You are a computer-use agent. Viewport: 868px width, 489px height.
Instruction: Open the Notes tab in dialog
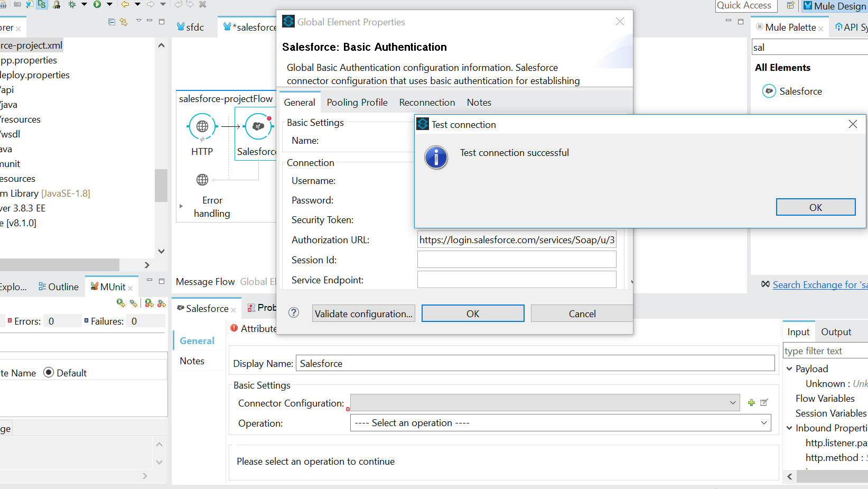(x=479, y=103)
